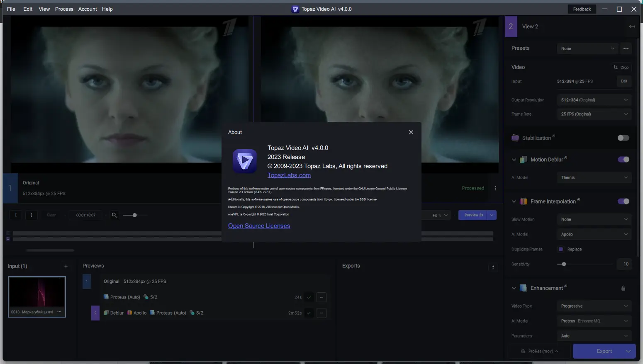Toggle the Replace duplicate frames checkbox
Viewport: 643px width, 364px height.
[x=561, y=249]
